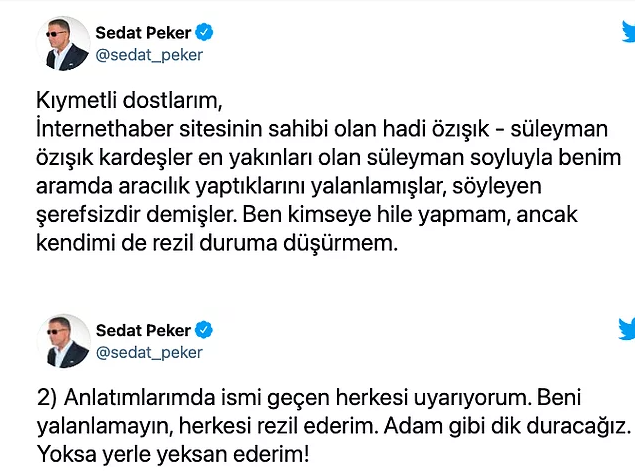
Task: Click the greeting line "Kıymetli dostlarım,"
Action: pos(129,100)
